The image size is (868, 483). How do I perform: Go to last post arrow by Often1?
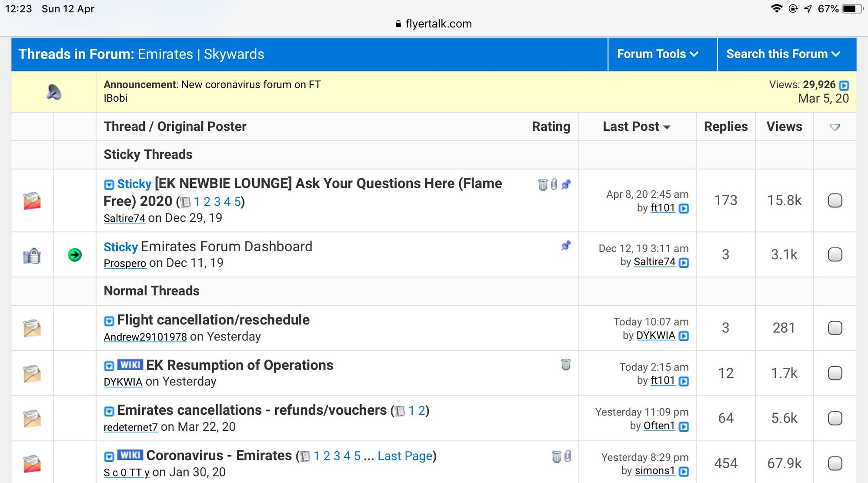click(684, 426)
